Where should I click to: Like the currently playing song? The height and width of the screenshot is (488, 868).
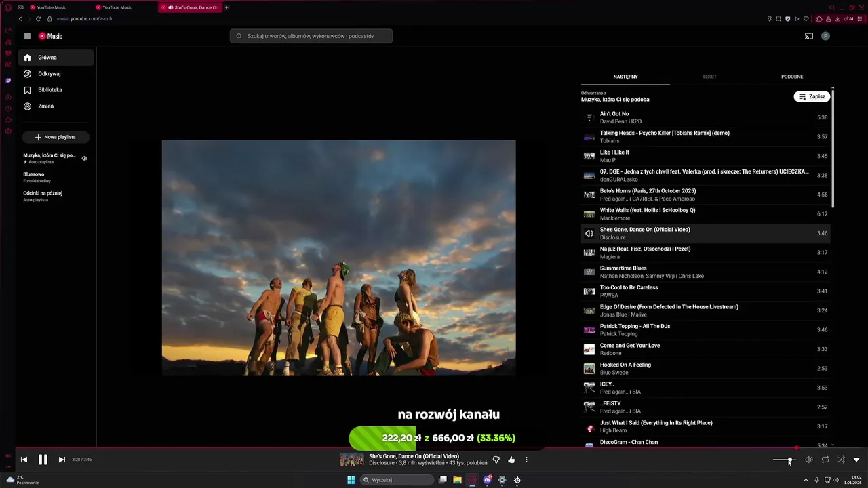pos(511,460)
